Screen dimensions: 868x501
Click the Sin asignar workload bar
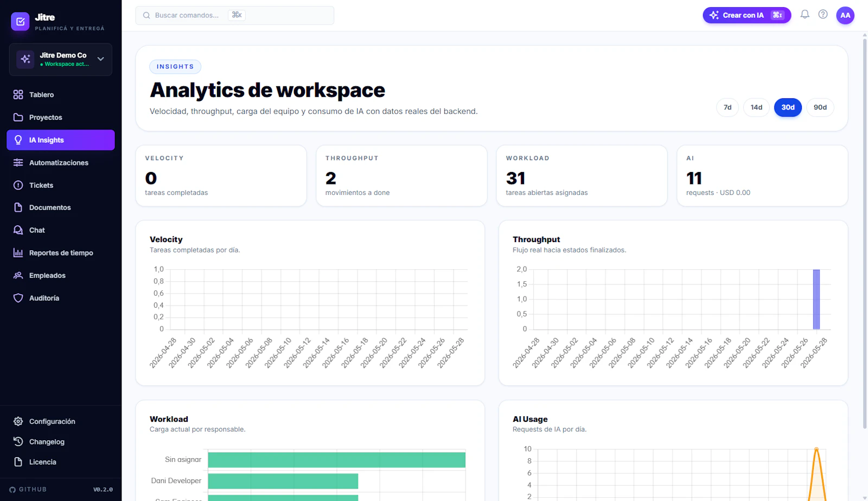pyautogui.click(x=337, y=460)
